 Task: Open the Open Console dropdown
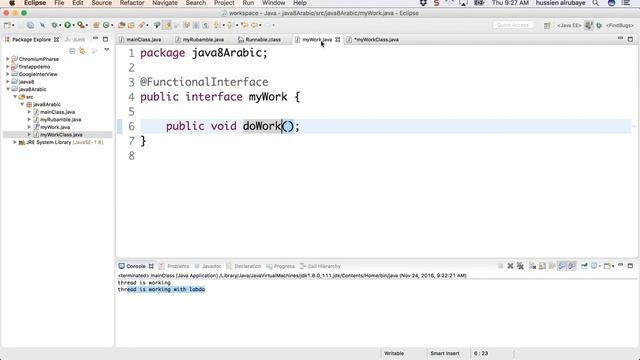pos(608,266)
